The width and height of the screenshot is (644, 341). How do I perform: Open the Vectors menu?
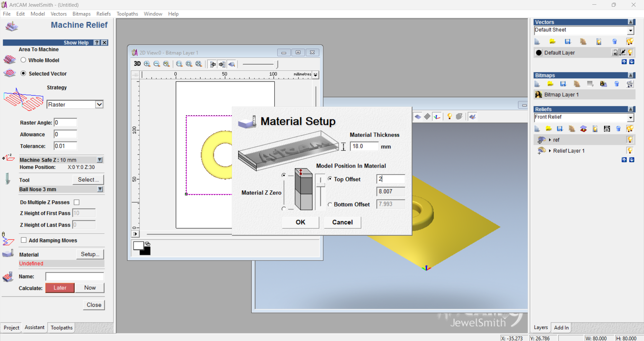(58, 14)
